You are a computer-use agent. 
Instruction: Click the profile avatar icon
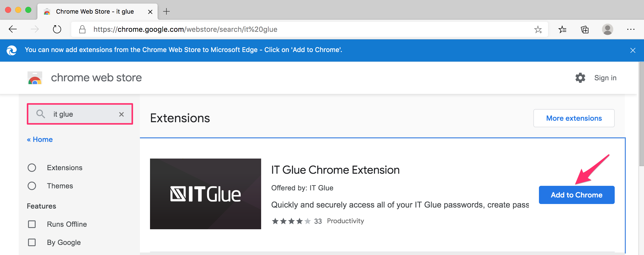point(607,29)
